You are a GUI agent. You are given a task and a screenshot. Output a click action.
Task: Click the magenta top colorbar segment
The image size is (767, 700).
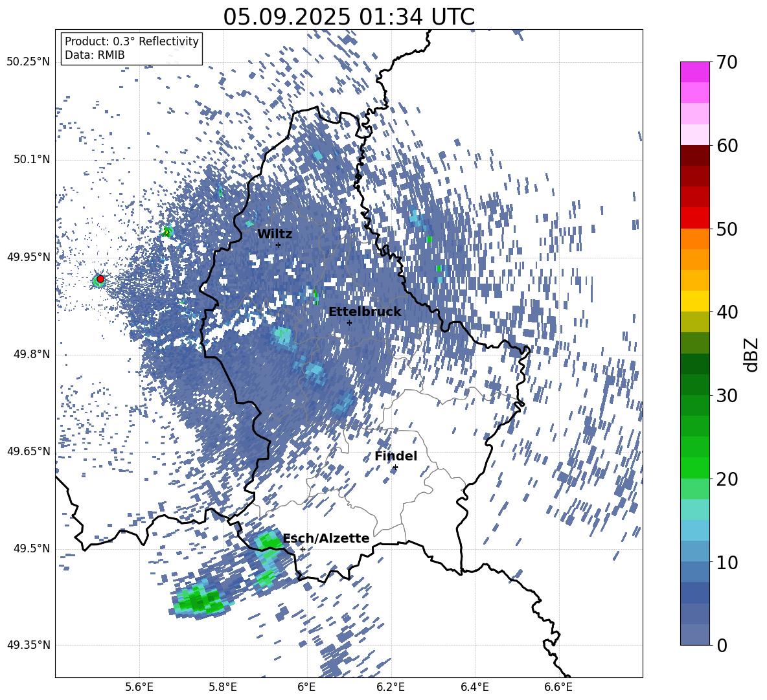pyautogui.click(x=694, y=72)
